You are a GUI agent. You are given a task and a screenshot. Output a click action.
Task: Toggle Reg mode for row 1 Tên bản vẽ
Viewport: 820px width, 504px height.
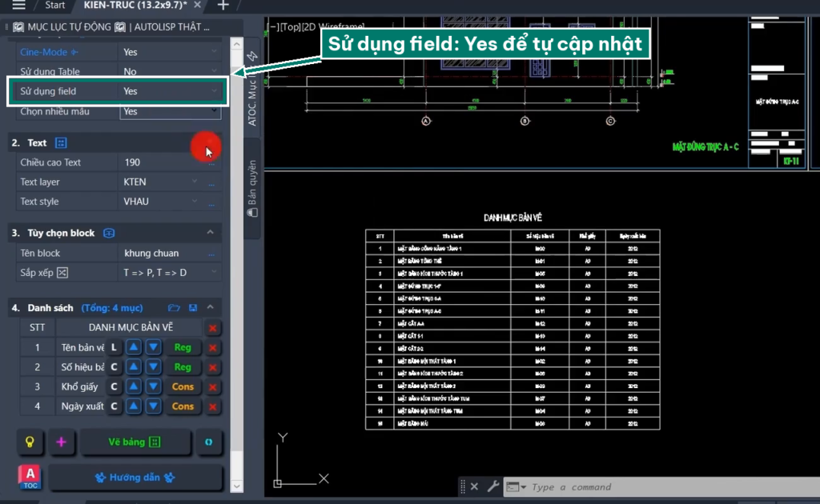coord(183,347)
